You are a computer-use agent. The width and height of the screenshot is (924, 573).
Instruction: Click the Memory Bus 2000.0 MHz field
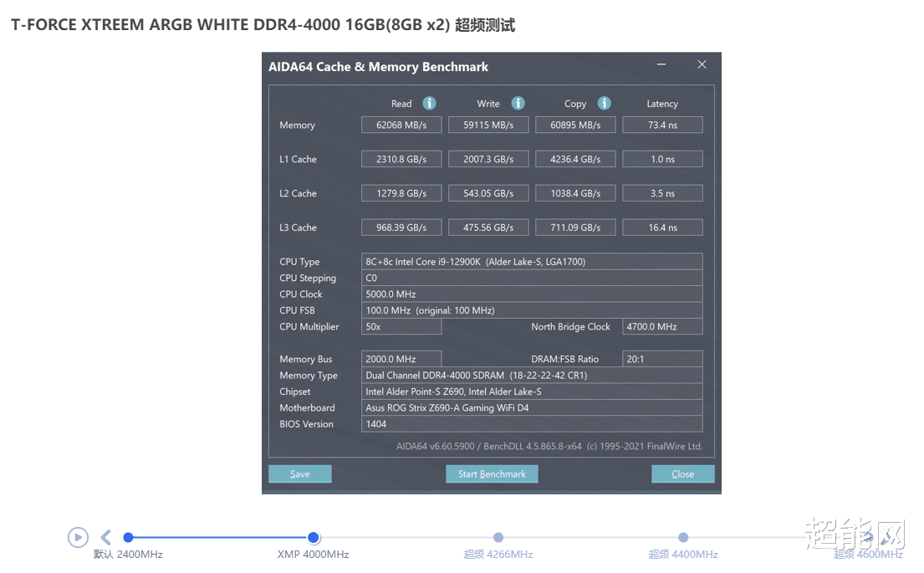401,359
